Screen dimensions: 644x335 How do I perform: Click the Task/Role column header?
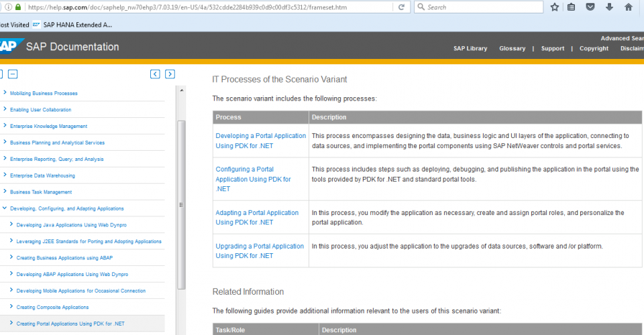click(x=266, y=330)
